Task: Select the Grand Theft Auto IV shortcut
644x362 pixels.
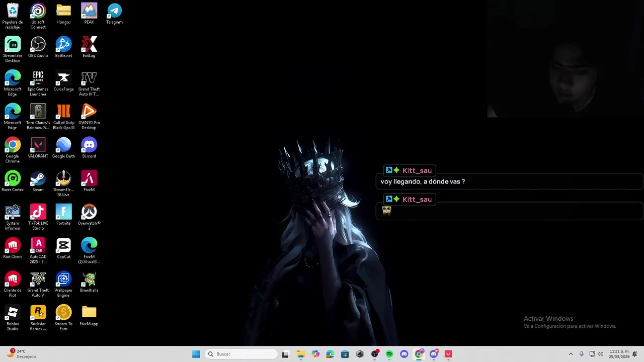Action: [89, 83]
